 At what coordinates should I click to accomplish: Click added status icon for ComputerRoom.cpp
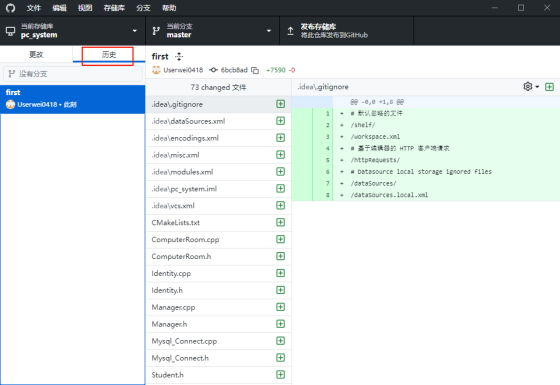click(x=281, y=239)
